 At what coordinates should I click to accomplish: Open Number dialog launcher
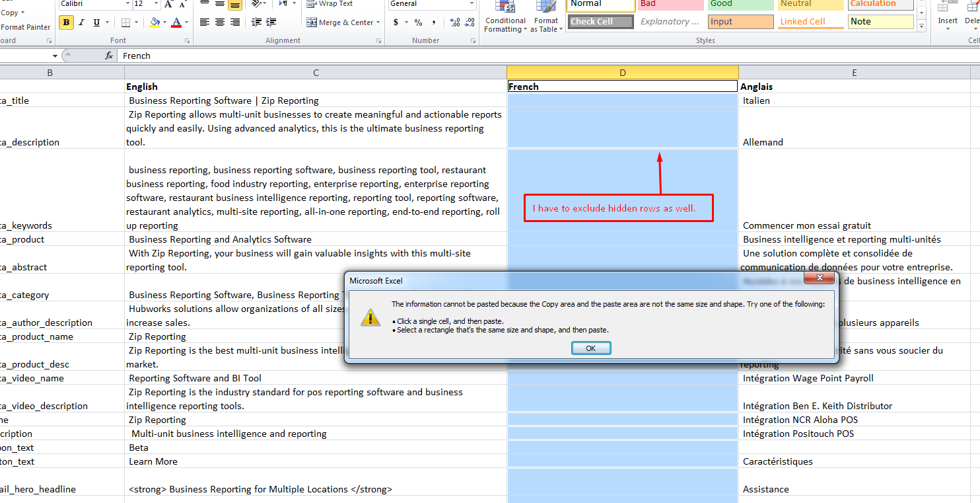[x=473, y=41]
